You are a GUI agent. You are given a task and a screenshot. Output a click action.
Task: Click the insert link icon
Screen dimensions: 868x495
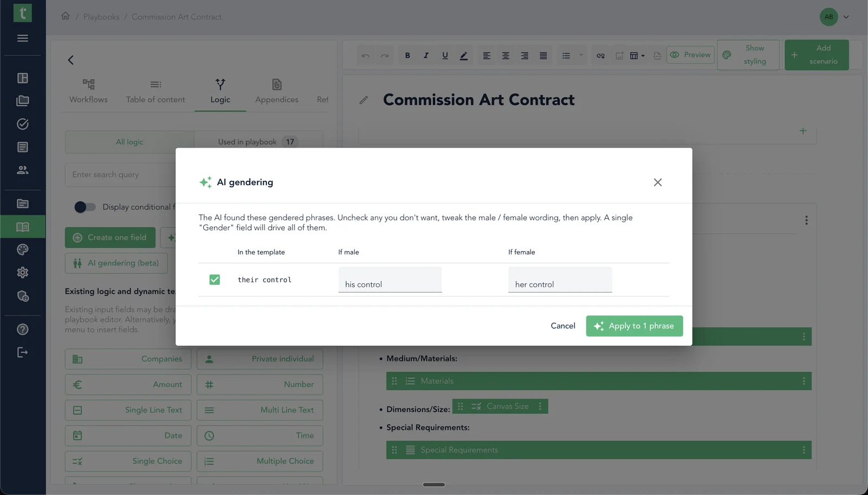tap(601, 55)
